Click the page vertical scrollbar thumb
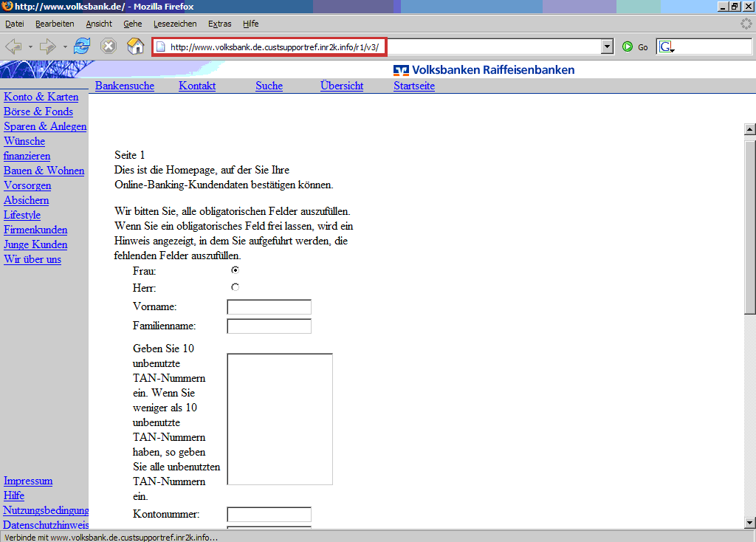Viewport: 756px width, 542px height. pos(750,227)
